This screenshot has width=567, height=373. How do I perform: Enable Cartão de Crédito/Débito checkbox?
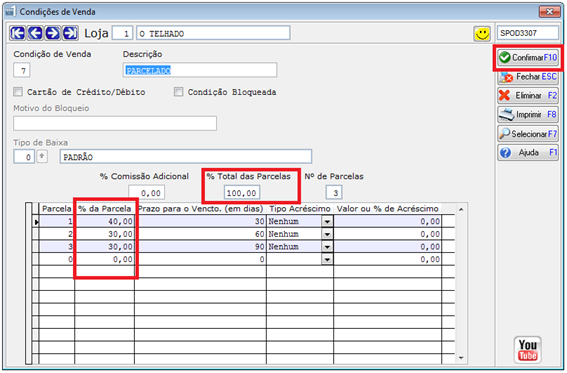(x=18, y=92)
